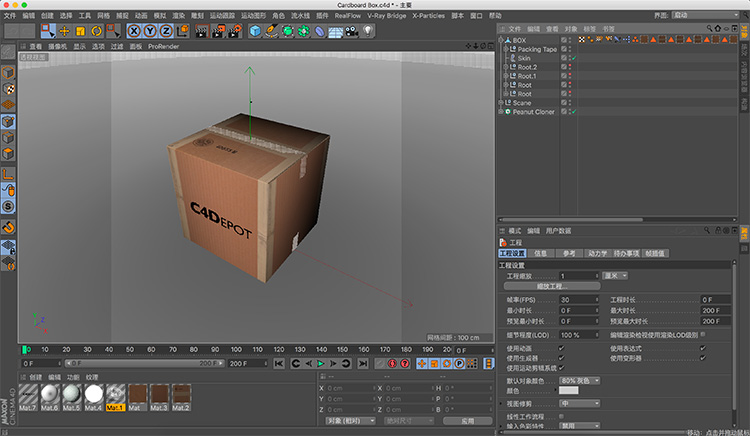Select the Scale tool
This screenshot has height=436, width=750.
80,31
